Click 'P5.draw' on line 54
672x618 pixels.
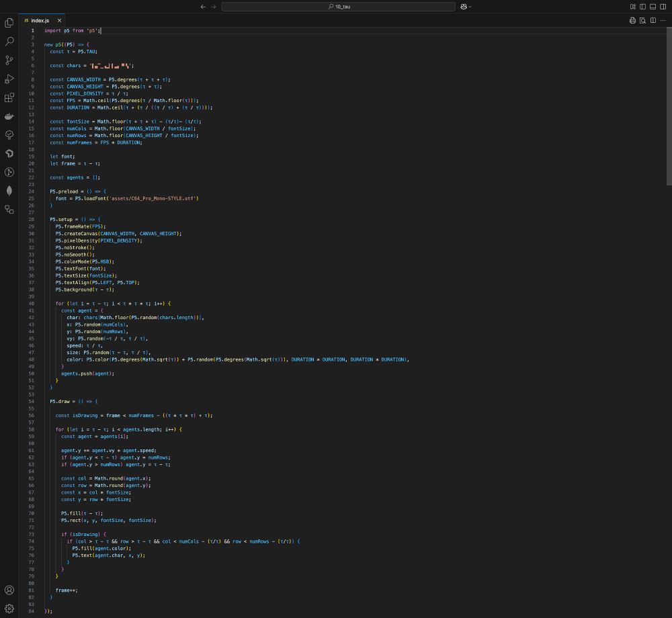[60, 401]
